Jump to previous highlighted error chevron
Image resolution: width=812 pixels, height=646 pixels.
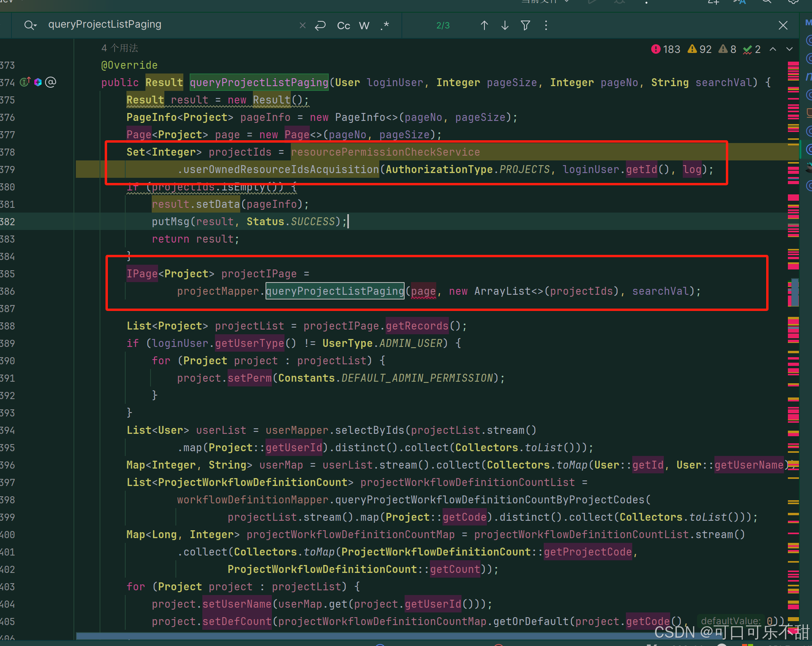click(773, 49)
